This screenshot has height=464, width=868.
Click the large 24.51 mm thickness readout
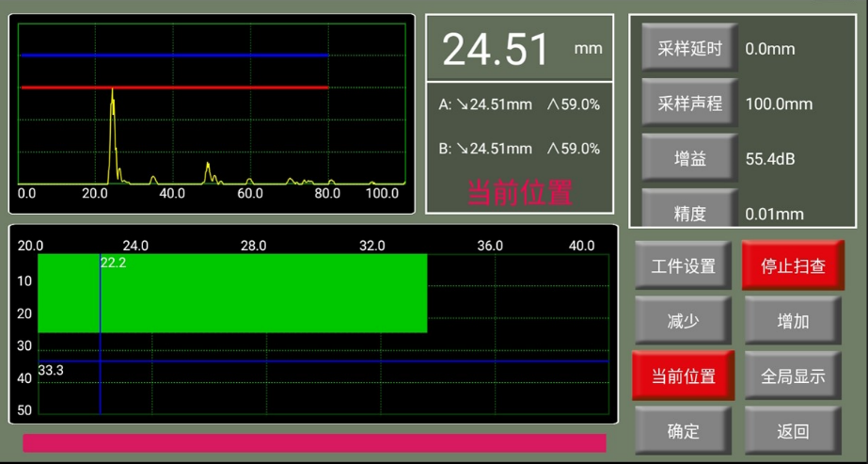(497, 49)
